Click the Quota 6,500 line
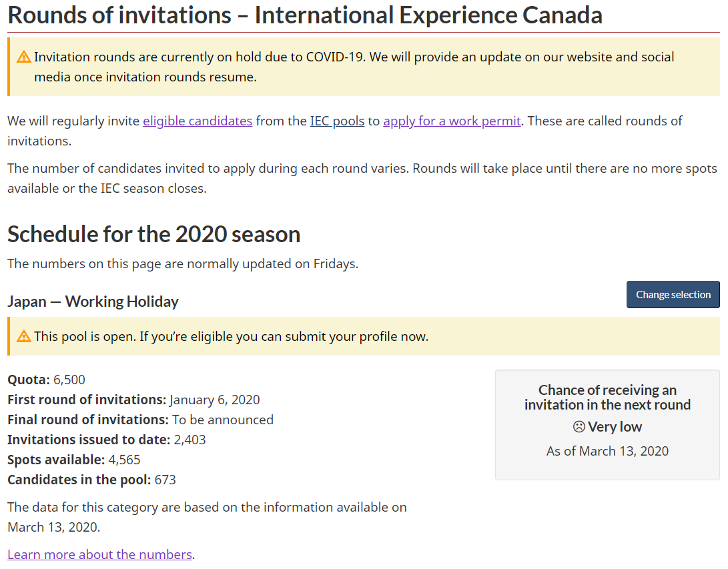Image resolution: width=728 pixels, height=569 pixels. tap(47, 380)
